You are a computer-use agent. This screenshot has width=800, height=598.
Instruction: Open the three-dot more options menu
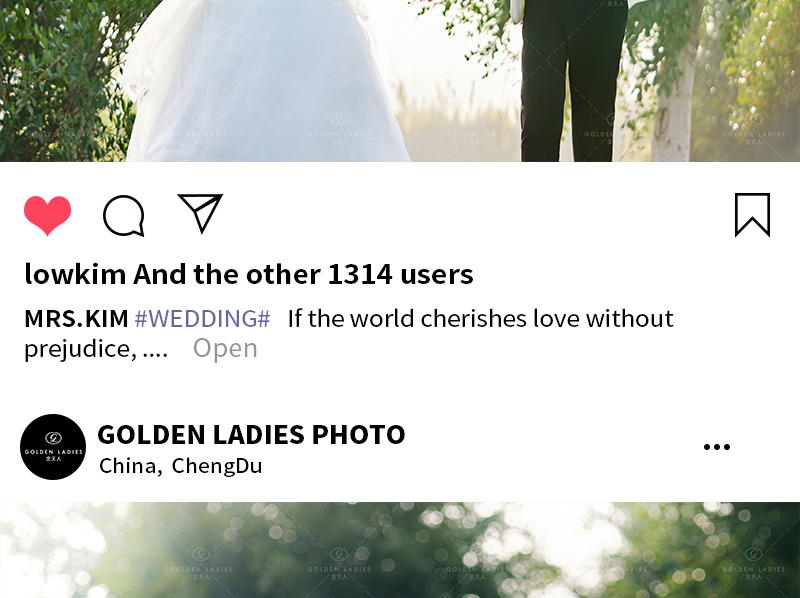tap(717, 447)
